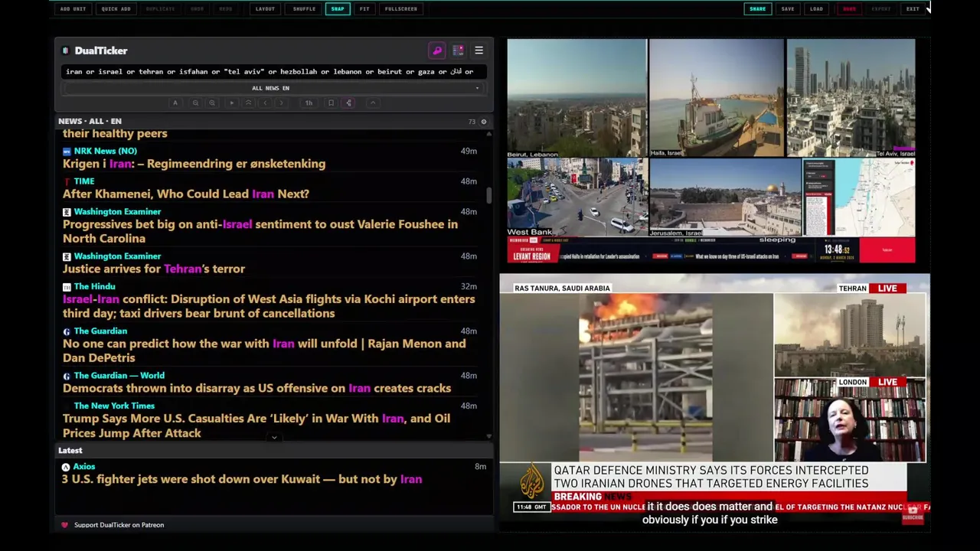Toggle the SNAP mode button

coord(338,9)
